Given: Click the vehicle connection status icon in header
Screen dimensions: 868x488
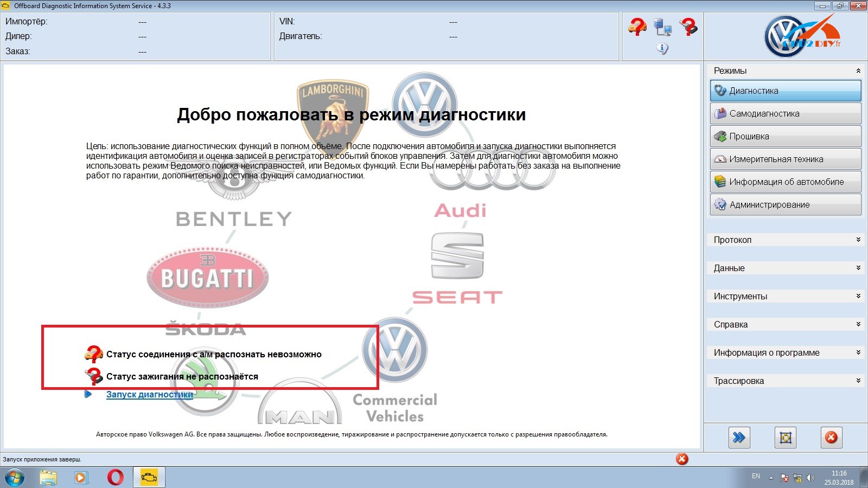Looking at the screenshot, I should (637, 26).
